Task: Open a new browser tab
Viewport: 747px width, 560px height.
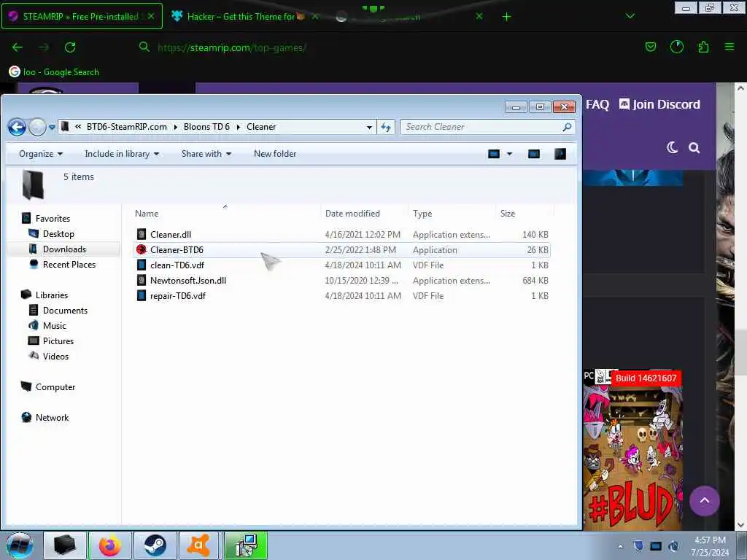Action: point(506,17)
